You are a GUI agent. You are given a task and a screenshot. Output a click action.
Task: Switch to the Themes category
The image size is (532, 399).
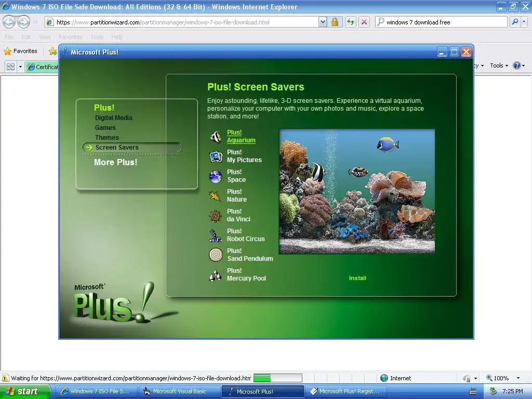coord(107,137)
